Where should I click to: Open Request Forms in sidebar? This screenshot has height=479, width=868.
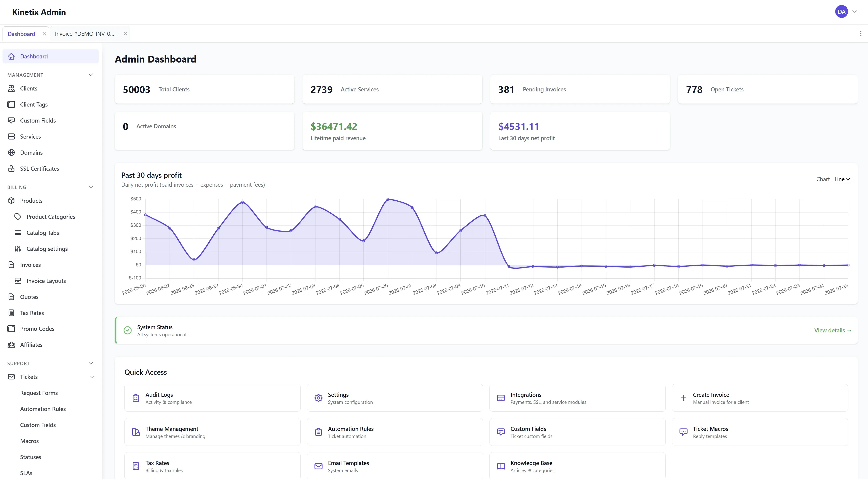(x=39, y=393)
